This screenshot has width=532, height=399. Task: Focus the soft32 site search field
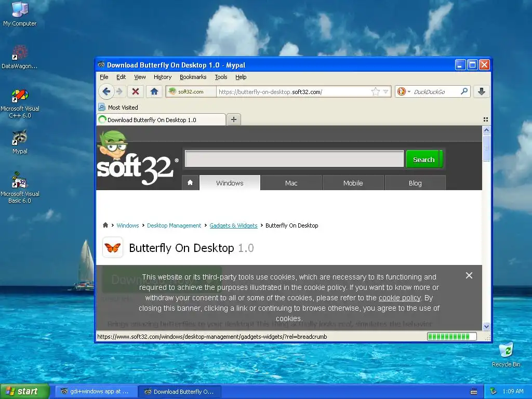click(294, 159)
